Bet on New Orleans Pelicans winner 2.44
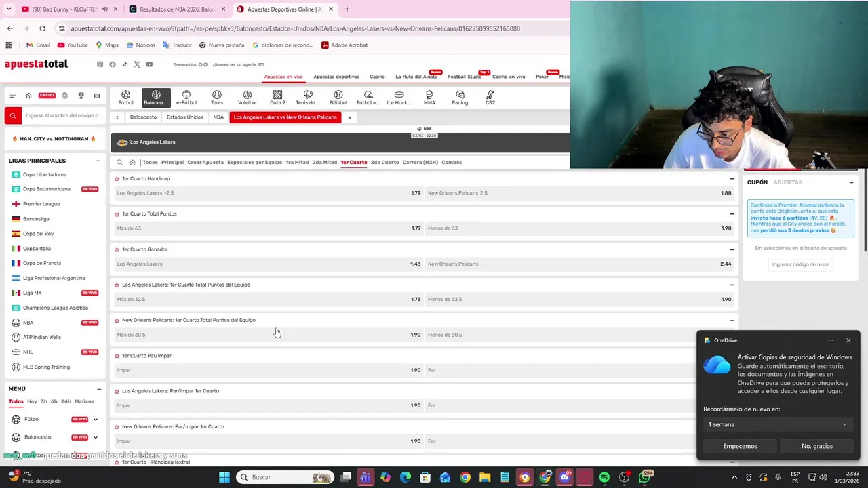The image size is (868, 488). (580, 264)
